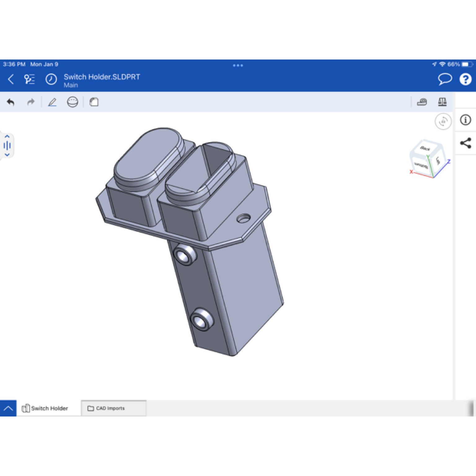Open the document history clock icon
The height and width of the screenshot is (476, 476).
click(x=51, y=79)
